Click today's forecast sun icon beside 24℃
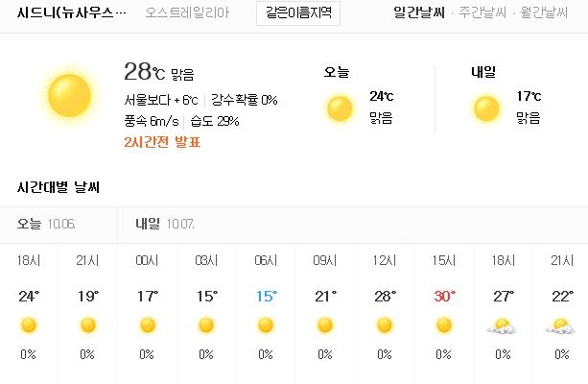Screen dimensions: 588x384 click(x=340, y=108)
